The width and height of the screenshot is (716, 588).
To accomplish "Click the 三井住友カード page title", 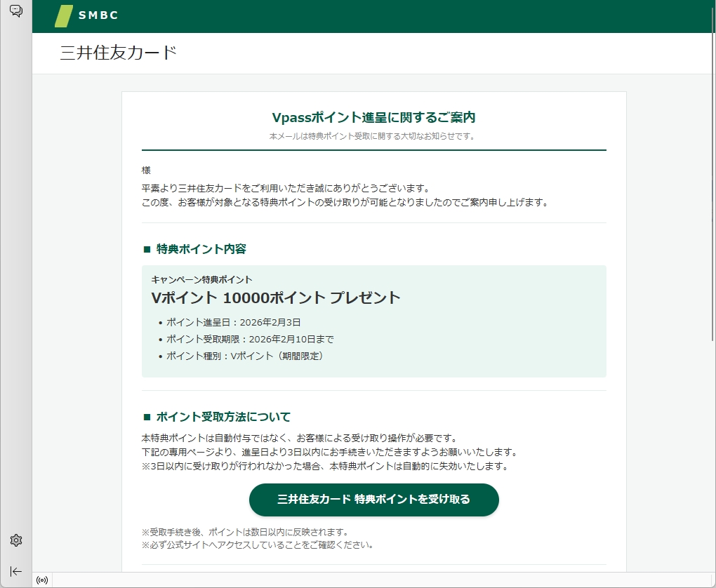I will tap(118, 53).
